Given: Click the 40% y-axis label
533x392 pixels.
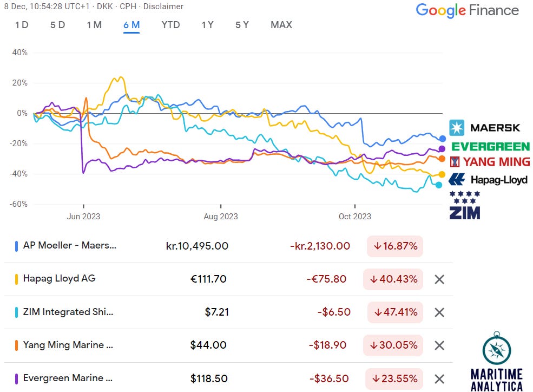Looking at the screenshot, I should click(19, 53).
